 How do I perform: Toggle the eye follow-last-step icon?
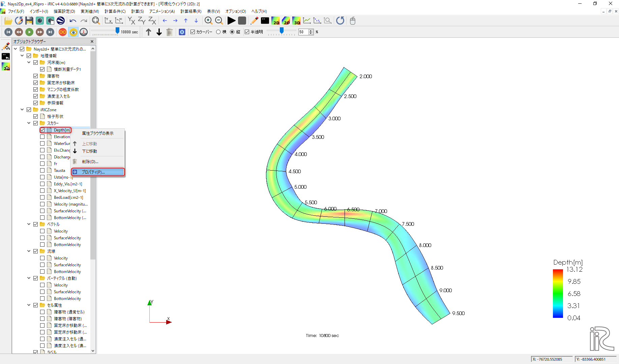point(73,32)
